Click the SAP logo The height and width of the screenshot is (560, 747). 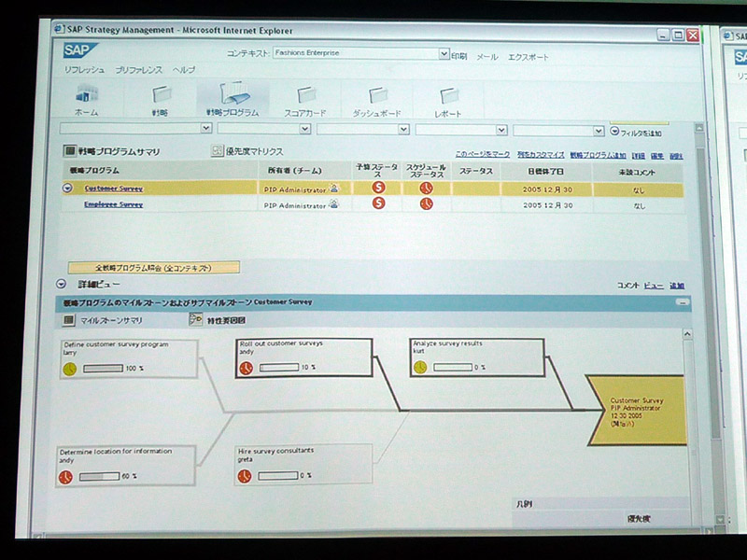[80, 51]
